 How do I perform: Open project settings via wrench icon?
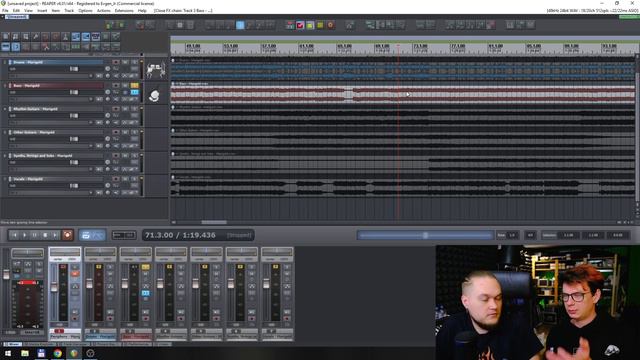(x=36, y=36)
